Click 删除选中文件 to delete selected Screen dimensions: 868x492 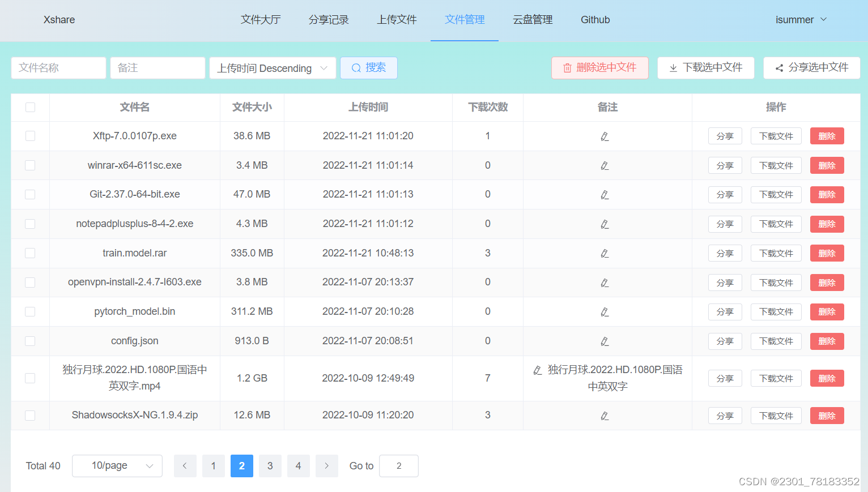(x=600, y=68)
